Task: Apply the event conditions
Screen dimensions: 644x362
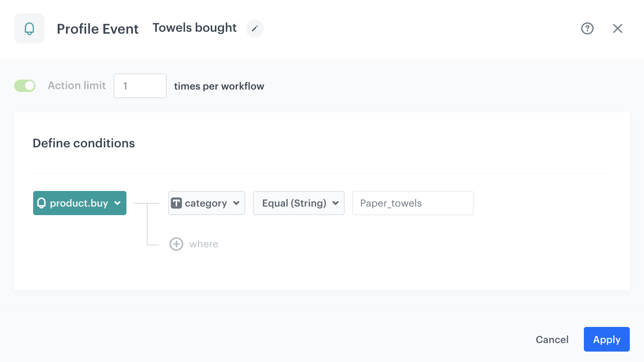Action: (x=607, y=339)
